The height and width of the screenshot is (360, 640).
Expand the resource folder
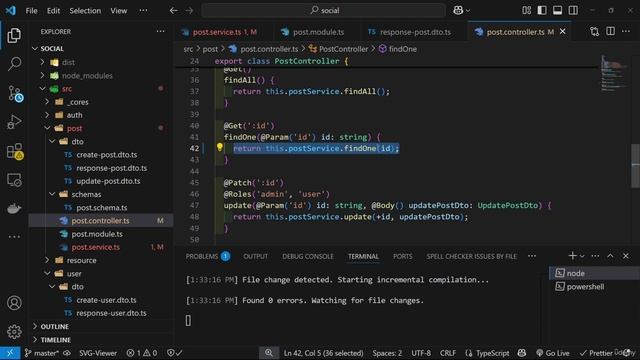(x=47, y=260)
